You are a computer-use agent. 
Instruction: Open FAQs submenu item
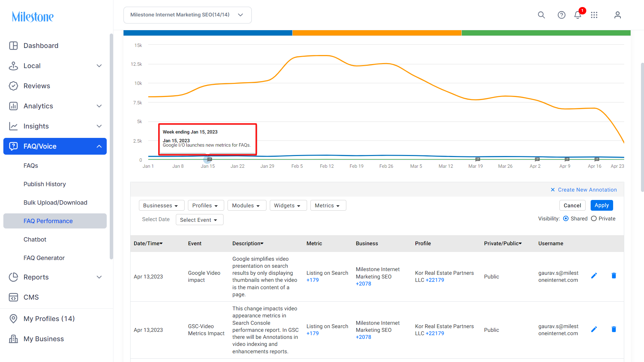coord(55,166)
